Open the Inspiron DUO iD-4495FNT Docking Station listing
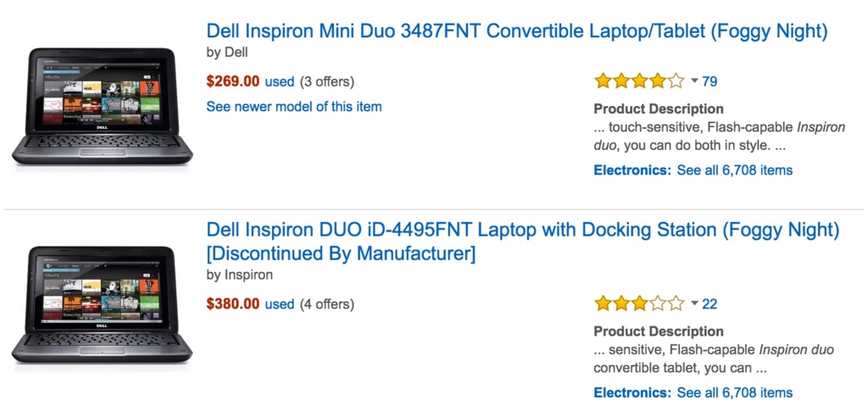 (x=522, y=230)
